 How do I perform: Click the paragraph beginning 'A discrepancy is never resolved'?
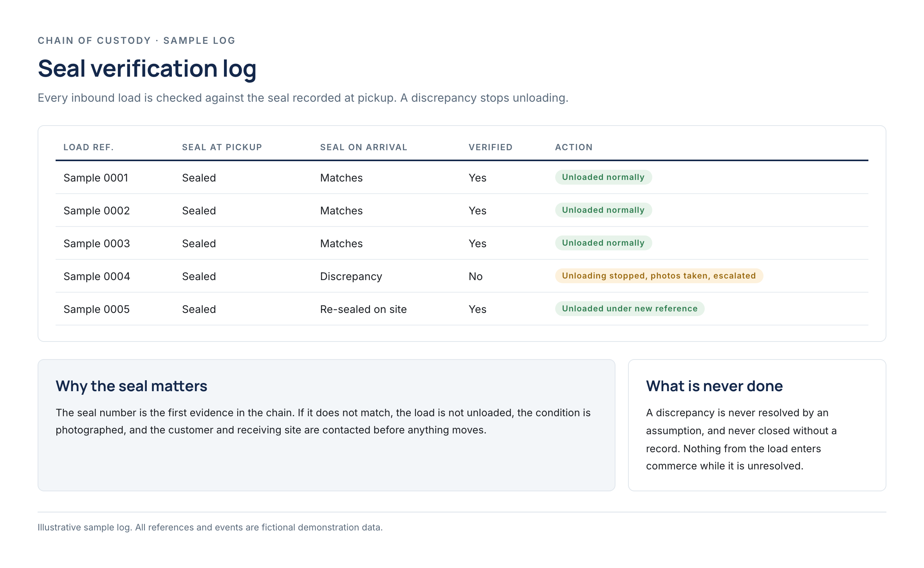741,439
